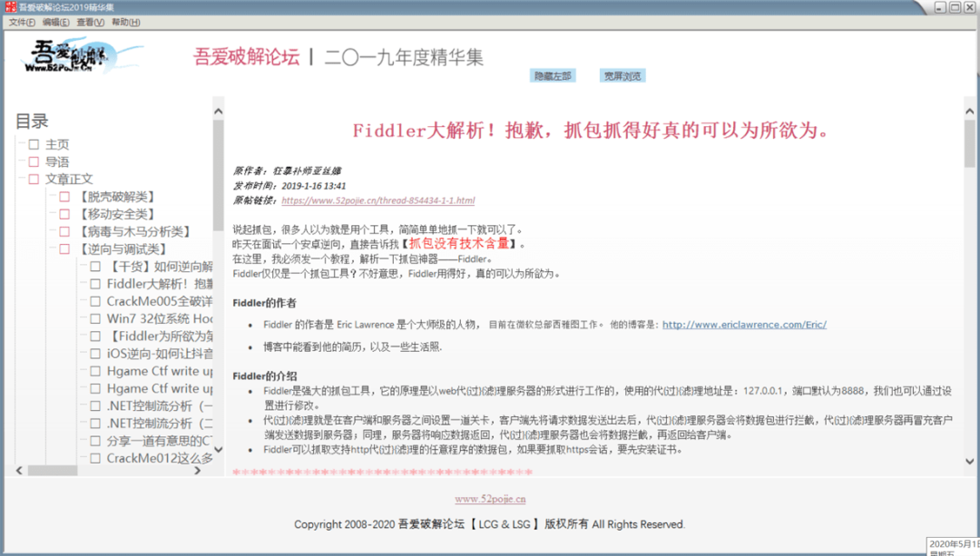
Task: Click the 目录 heading text
Action: pyautogui.click(x=32, y=122)
